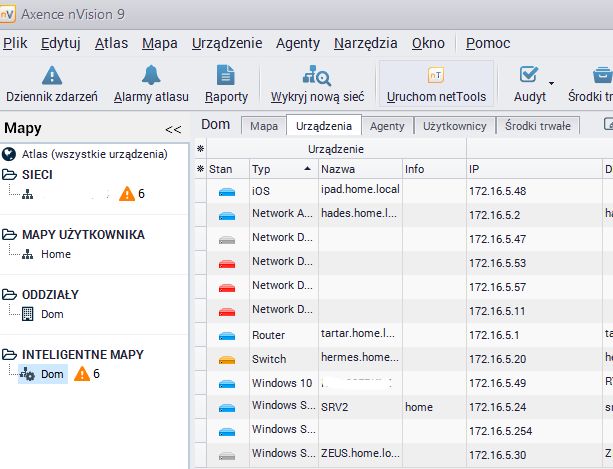Select the network map icon under SIECI
Image resolution: width=613 pixels, height=469 pixels.
(27, 194)
